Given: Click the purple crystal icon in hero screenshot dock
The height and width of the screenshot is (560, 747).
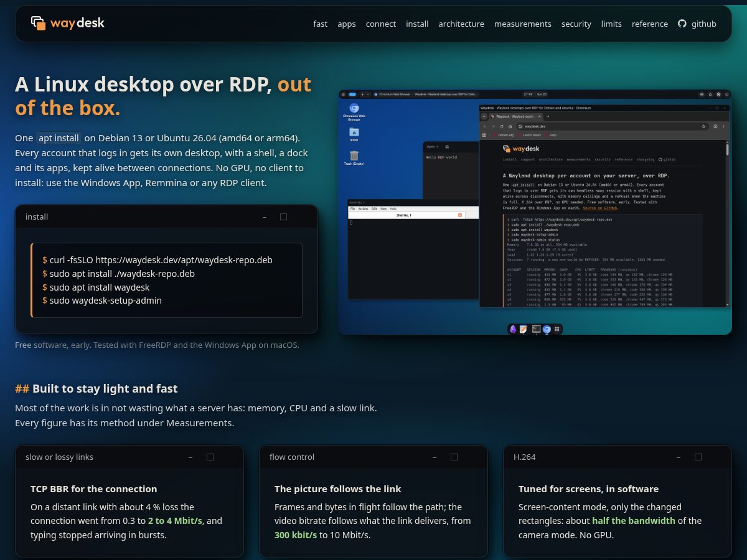Looking at the screenshot, I should 513,329.
